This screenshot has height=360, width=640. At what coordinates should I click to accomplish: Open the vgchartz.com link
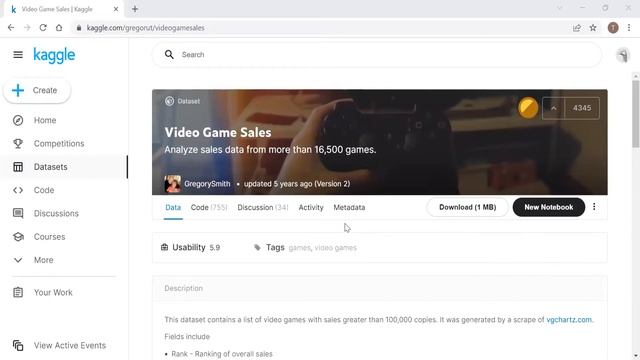pyautogui.click(x=569, y=320)
